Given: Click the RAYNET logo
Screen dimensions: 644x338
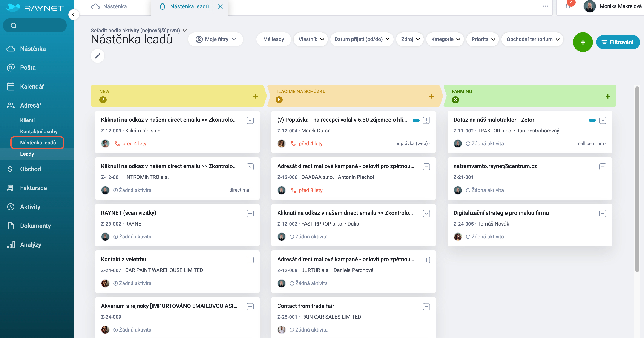Looking at the screenshot, I should tap(34, 8).
